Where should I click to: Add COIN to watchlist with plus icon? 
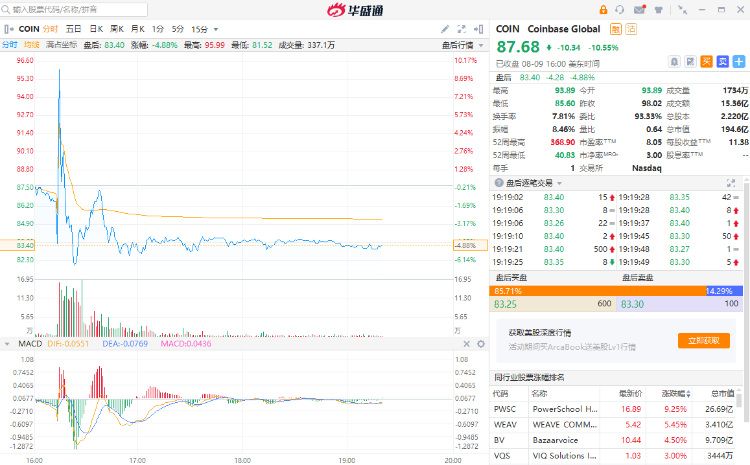739,61
